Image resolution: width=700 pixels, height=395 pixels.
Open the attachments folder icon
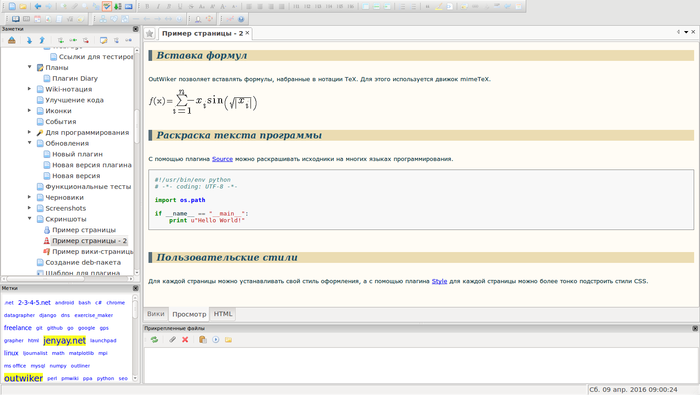click(229, 340)
